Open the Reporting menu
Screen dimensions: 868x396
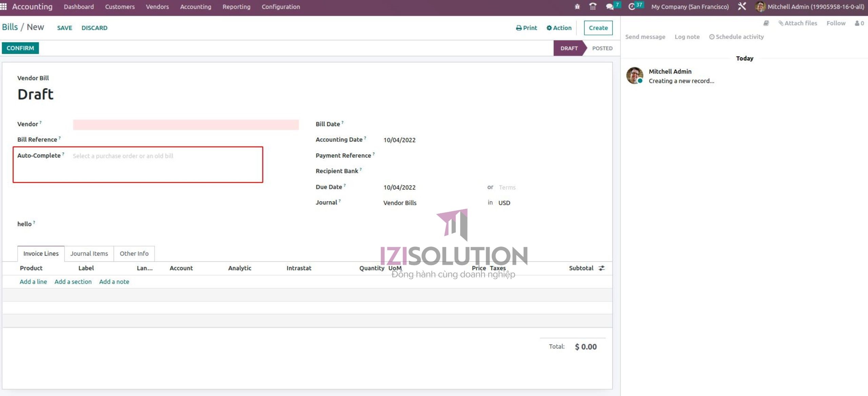pyautogui.click(x=236, y=6)
